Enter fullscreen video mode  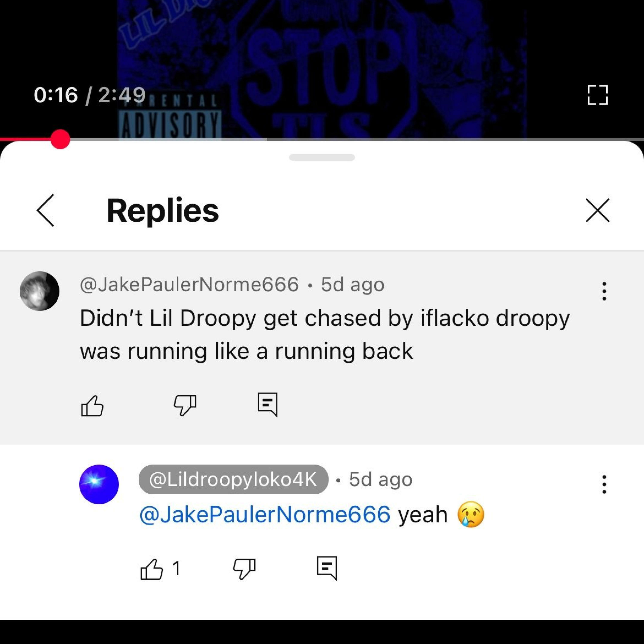(x=598, y=95)
